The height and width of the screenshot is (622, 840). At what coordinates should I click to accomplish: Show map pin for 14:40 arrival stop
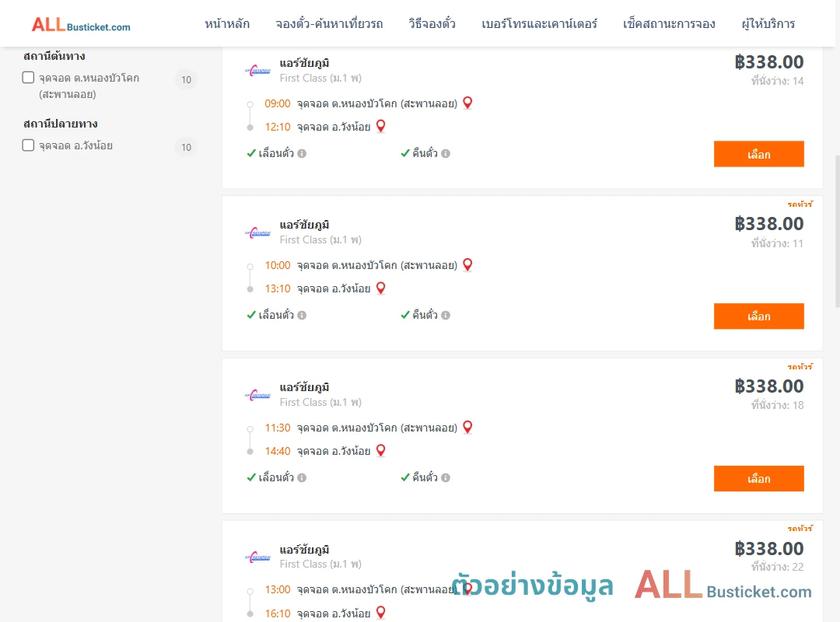[x=381, y=451]
